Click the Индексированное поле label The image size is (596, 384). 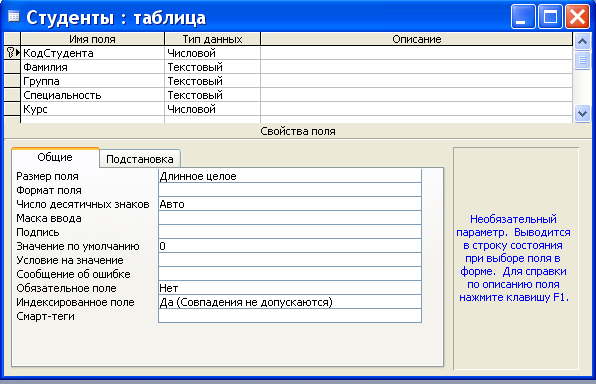[x=75, y=302]
